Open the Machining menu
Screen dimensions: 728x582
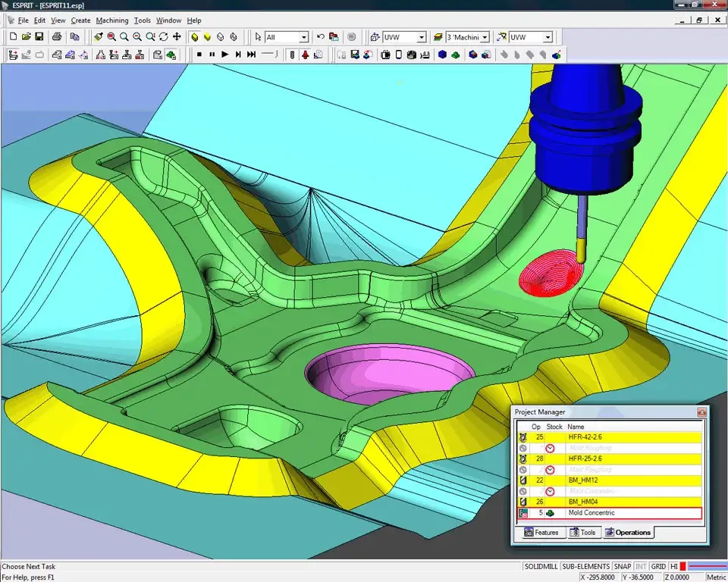(x=112, y=20)
